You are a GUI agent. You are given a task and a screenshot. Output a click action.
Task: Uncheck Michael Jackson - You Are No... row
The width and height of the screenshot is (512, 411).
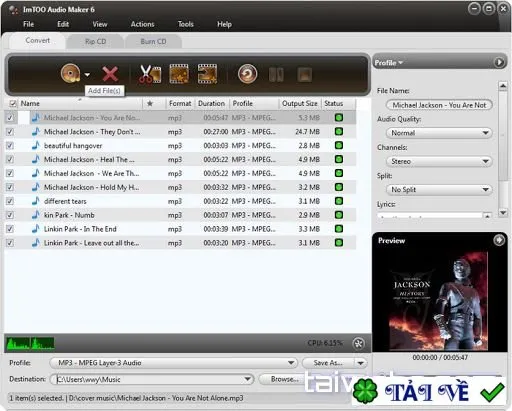tap(10, 118)
